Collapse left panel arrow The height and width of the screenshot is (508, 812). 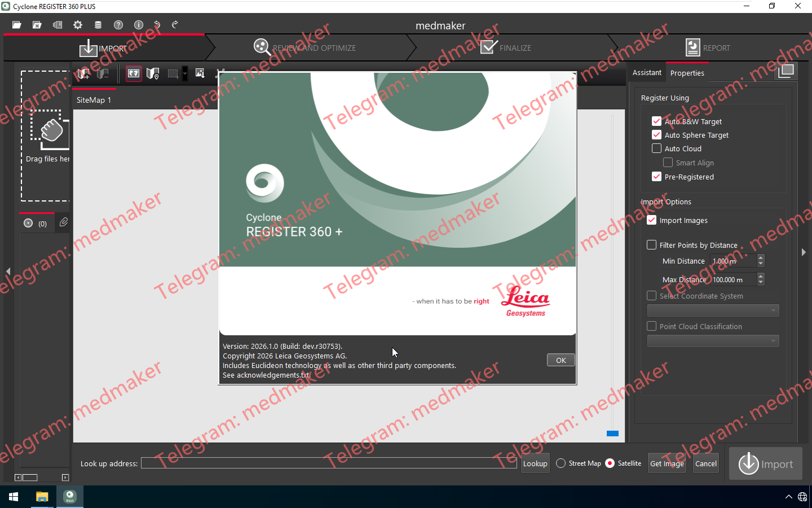point(8,271)
